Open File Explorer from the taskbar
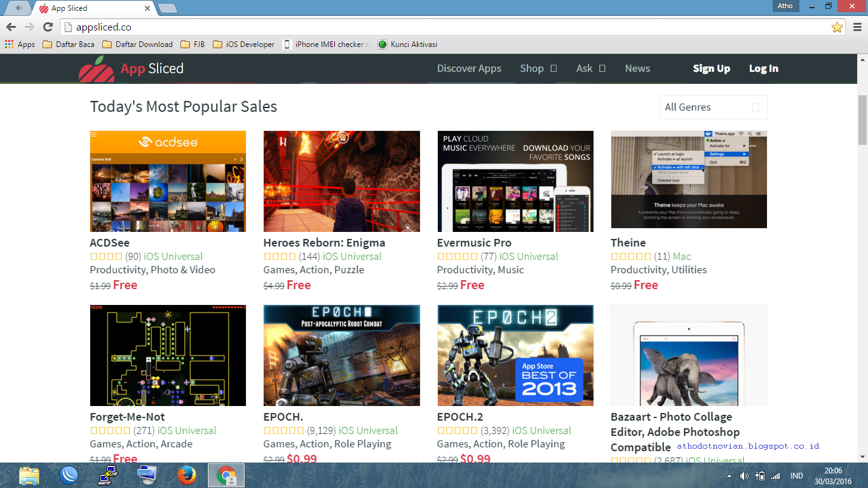Screen dimensions: 868x488 tap(29, 475)
